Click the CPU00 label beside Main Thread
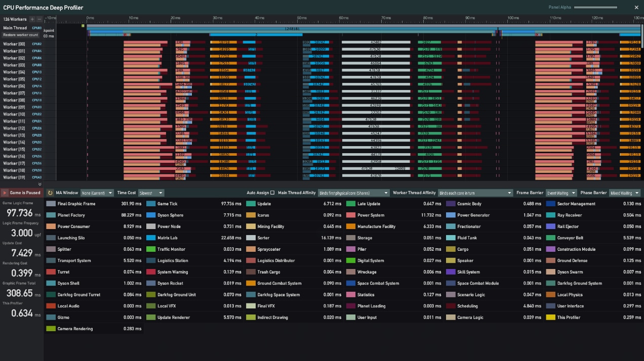Screen dimensions: 644x361 point(37,28)
